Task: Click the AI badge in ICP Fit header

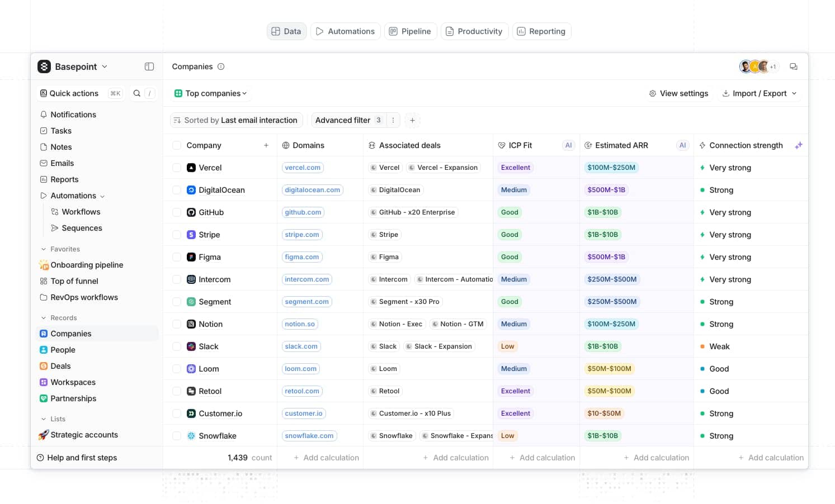Action: 568,145
